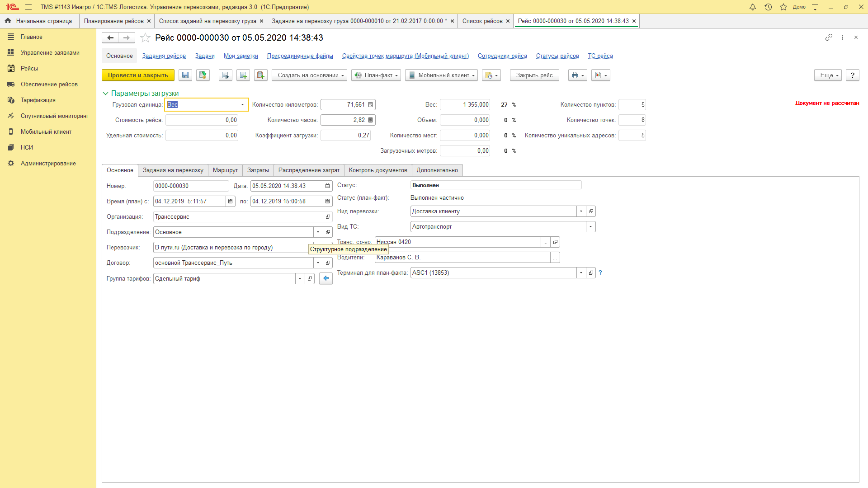Open the Сотрудники рейса link
Screen dimensions: 868x488
(x=502, y=56)
